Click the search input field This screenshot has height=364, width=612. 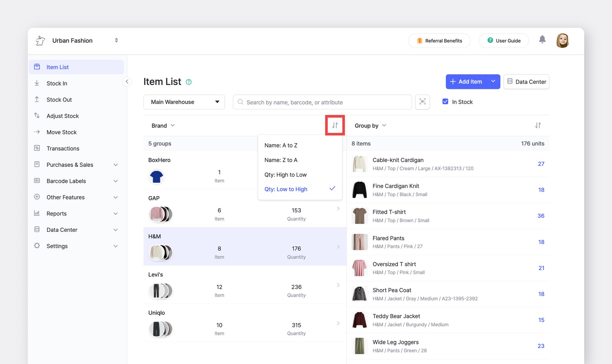[x=322, y=102]
